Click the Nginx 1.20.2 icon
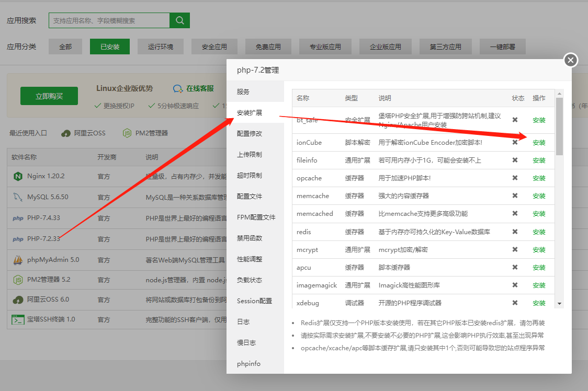Viewport: 588px width, 391px height. [18, 176]
